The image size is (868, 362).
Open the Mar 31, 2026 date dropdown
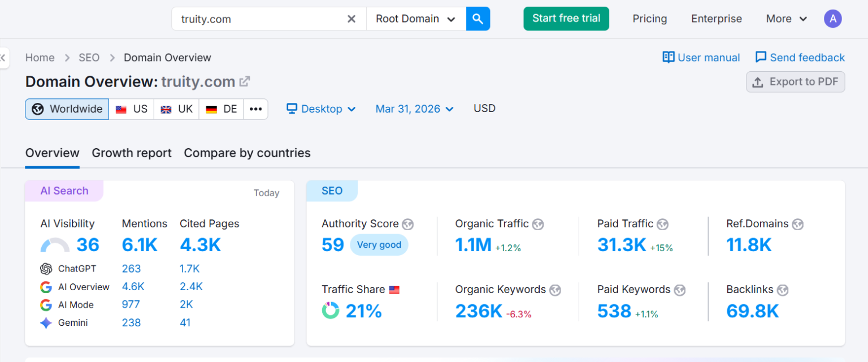414,109
